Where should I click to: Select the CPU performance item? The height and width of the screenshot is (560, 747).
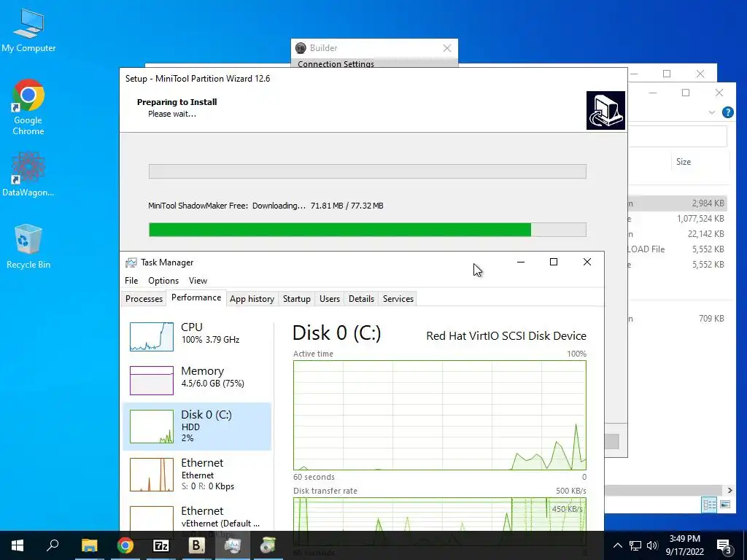197,335
